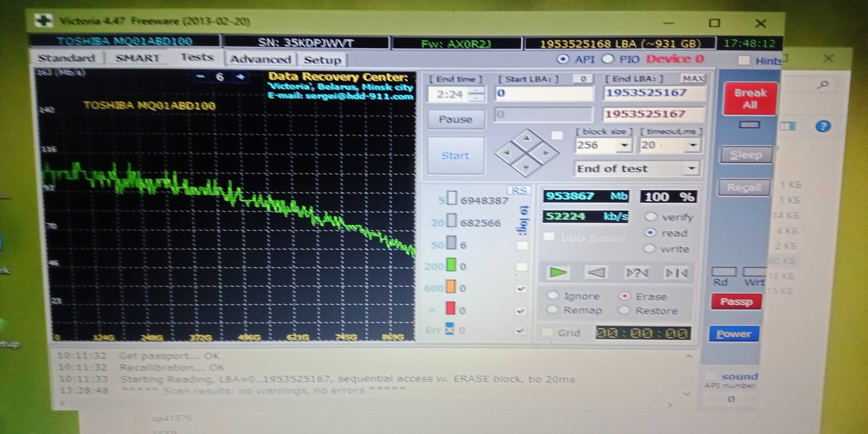Toggle log checkbox for Err blocks
868x434 pixels.
(520, 331)
